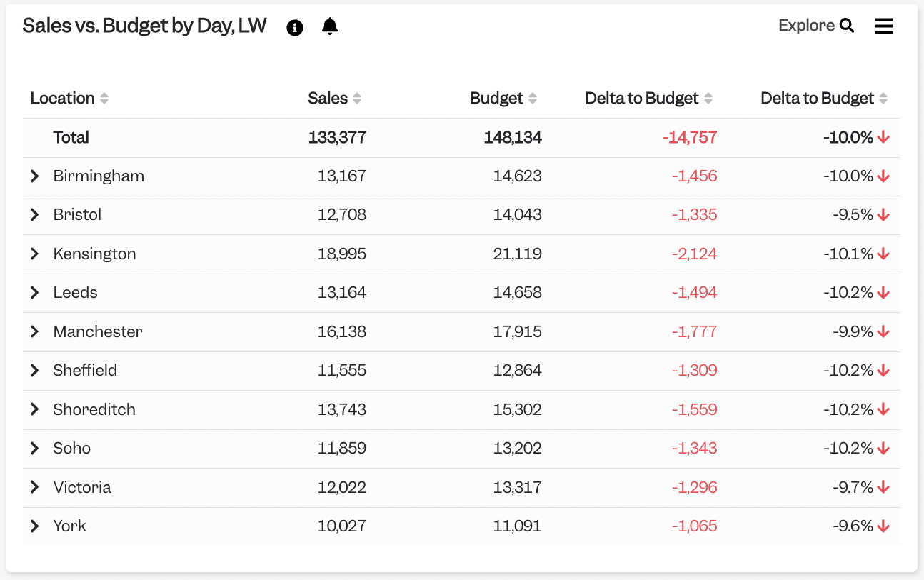Expand the Soho row chevron

(34, 448)
